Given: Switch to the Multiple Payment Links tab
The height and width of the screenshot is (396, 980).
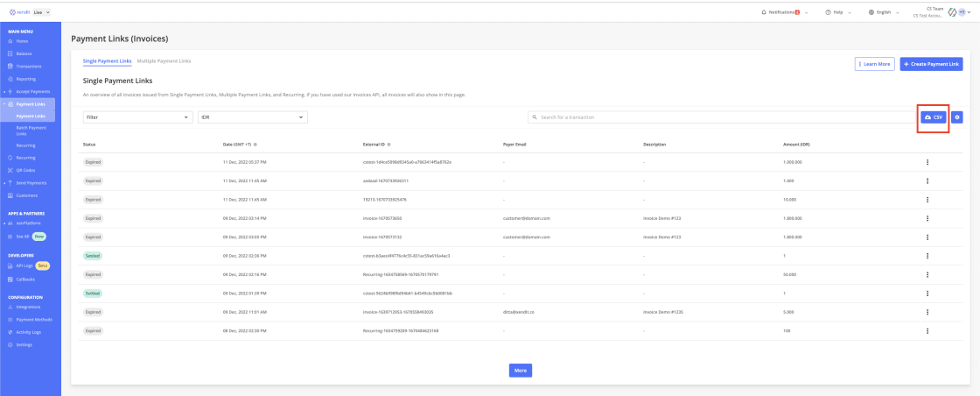Looking at the screenshot, I should 164,60.
